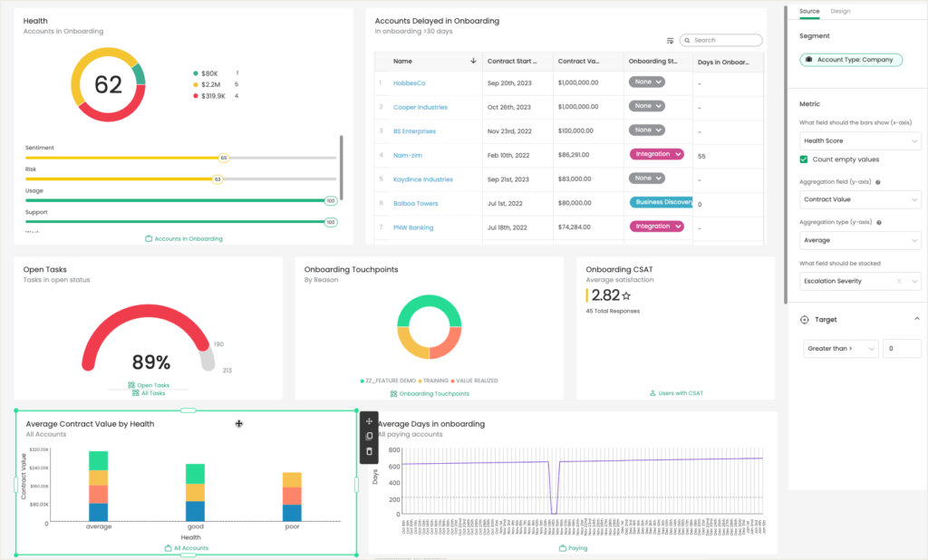Viewport: 928px width, 560px height.
Task: Select the move handle on the selected widget
Action: [369, 421]
